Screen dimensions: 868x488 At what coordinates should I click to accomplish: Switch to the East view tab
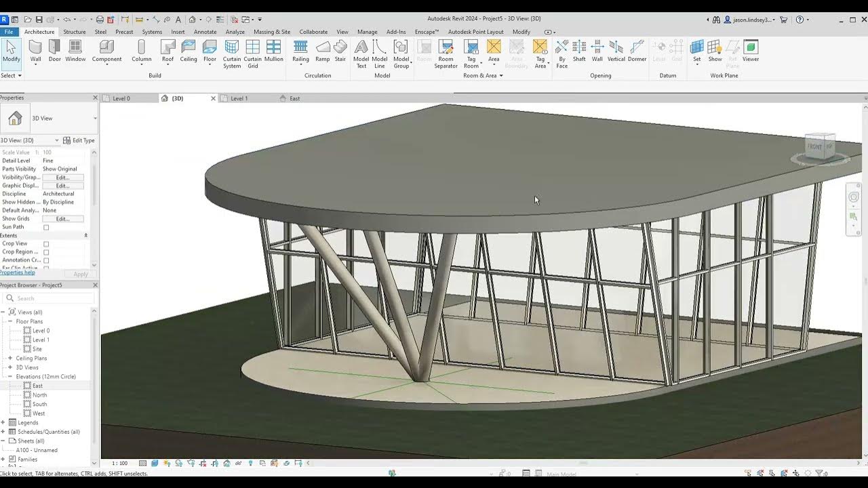click(x=294, y=98)
